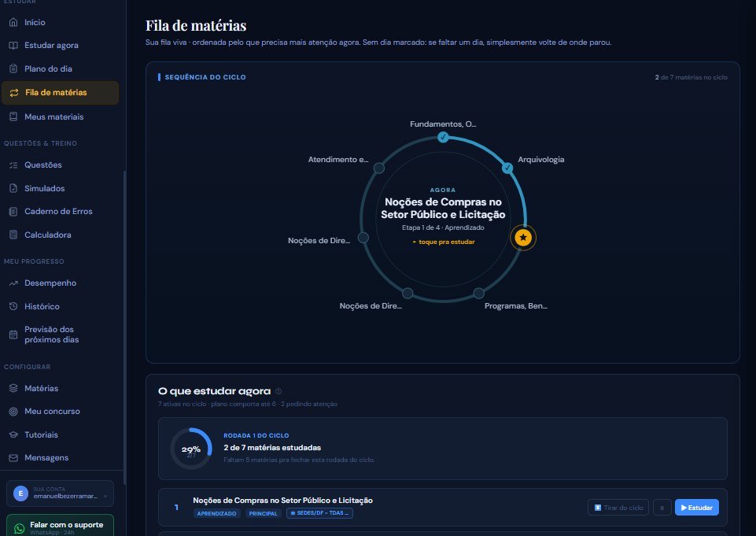Click the pause button next to Estudar
The width and height of the screenshot is (756, 536).
662,508
